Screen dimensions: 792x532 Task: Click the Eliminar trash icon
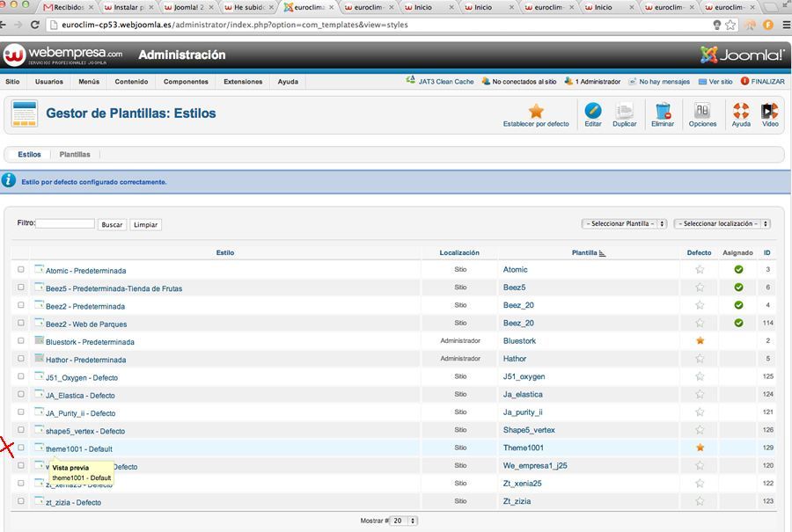point(663,111)
